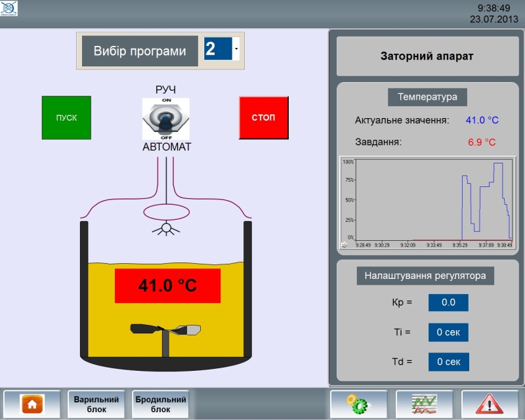The image size is (525, 420).
Task: Open settings with the green gears icon
Action: click(358, 404)
